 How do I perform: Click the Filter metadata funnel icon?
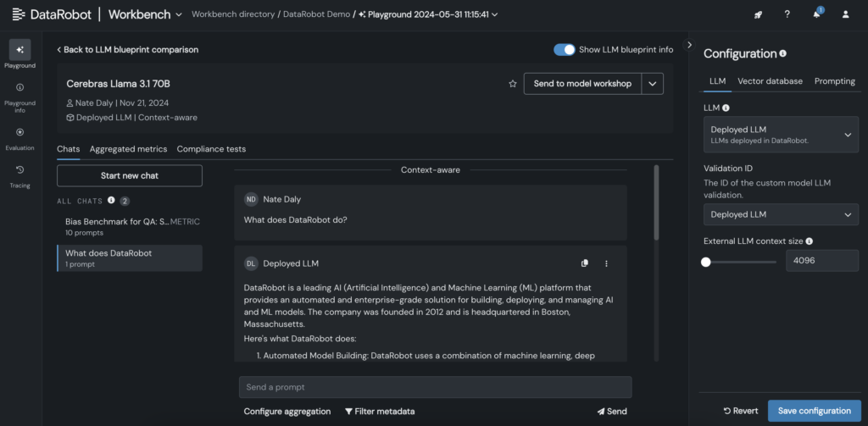coord(348,412)
